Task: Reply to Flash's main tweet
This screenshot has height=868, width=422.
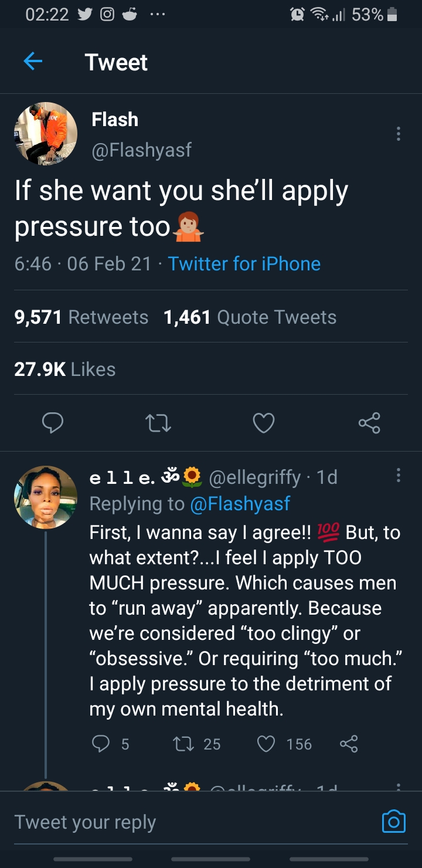Action: pos(53,423)
